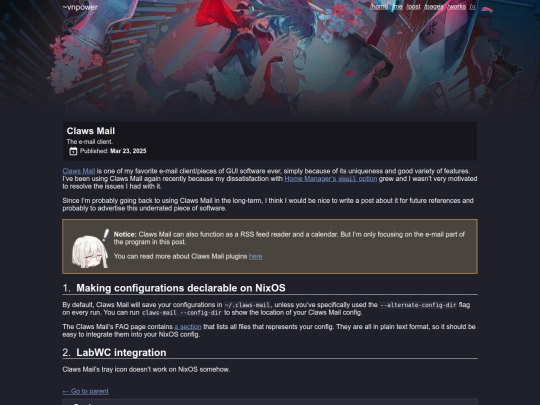
Task: Click the ~vnpower site title
Action: click(x=80, y=7)
